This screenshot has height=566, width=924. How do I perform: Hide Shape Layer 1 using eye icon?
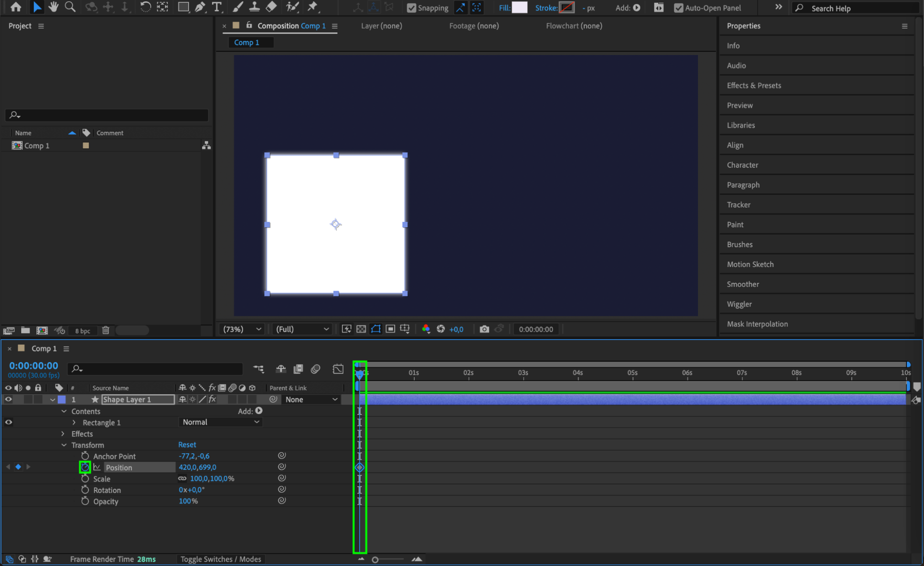pos(8,399)
